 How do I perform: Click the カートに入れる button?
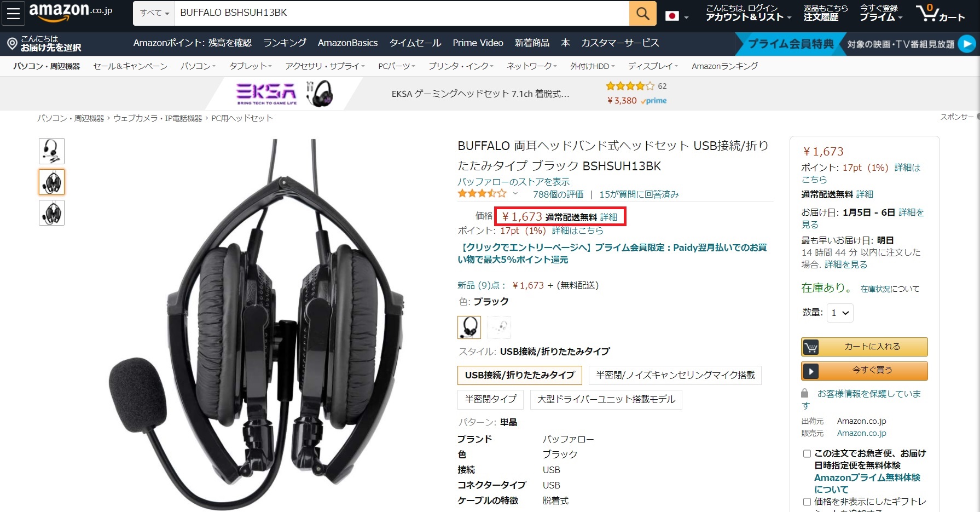(865, 347)
